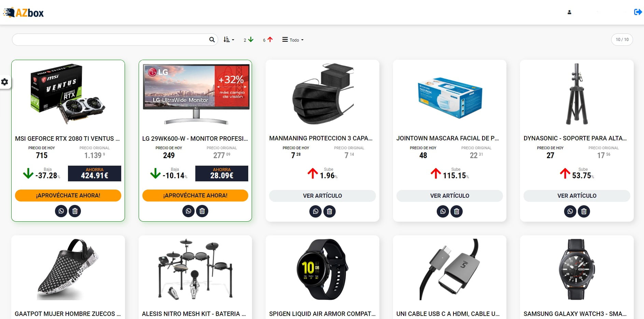This screenshot has width=644, height=319.
Task: Delete the MSI GeForce RTX item
Action: [x=75, y=211]
